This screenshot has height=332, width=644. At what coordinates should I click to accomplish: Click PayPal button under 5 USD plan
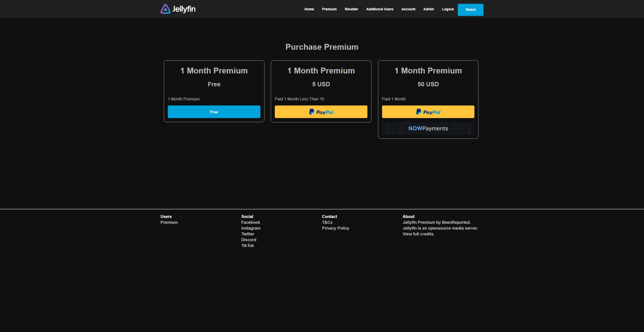321,112
